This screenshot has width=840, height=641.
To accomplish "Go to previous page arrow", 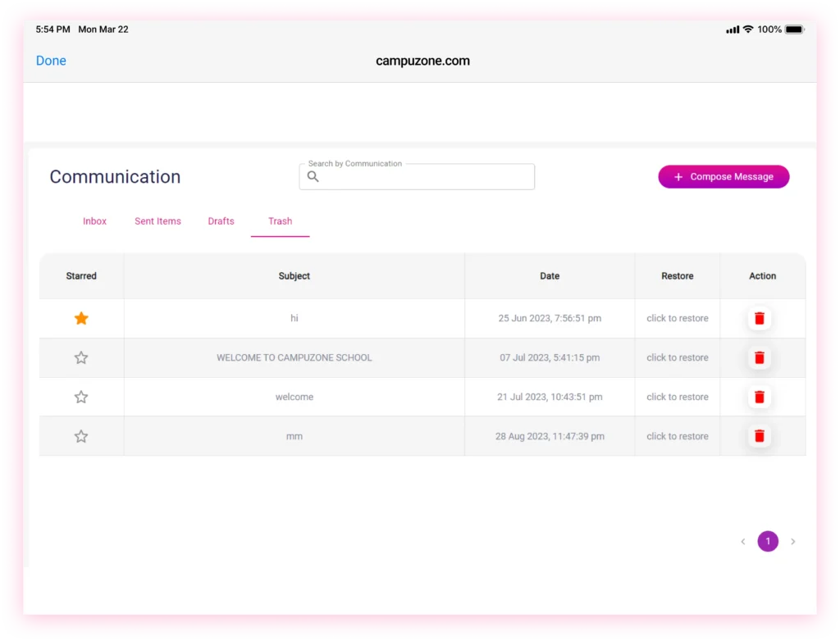I will coord(743,542).
